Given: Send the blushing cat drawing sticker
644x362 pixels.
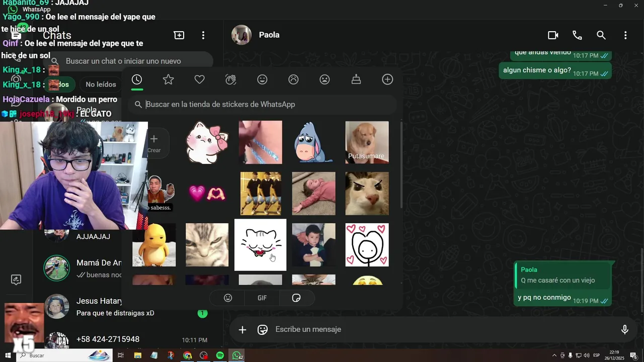Looking at the screenshot, I should click(260, 245).
